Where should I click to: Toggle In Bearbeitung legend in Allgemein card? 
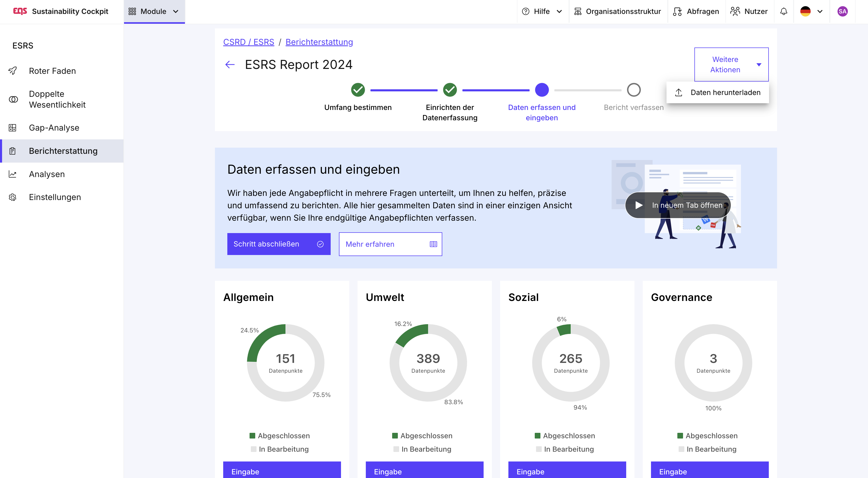[x=279, y=449]
